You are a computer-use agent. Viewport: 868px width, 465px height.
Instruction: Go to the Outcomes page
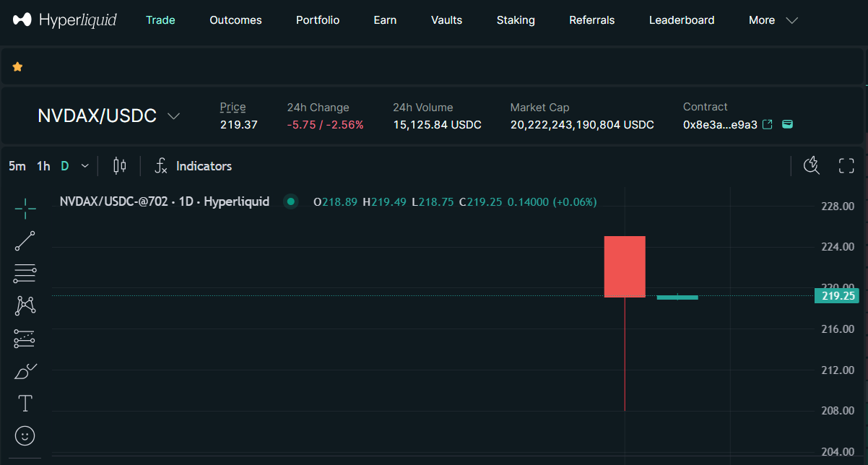point(235,20)
